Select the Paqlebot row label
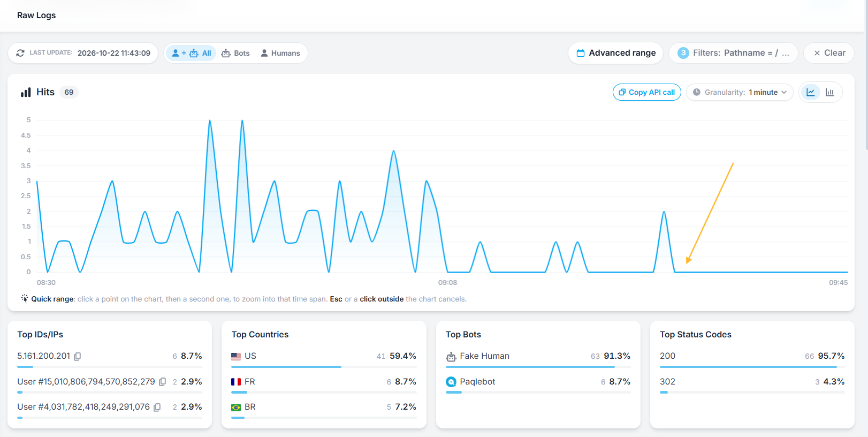 click(477, 382)
